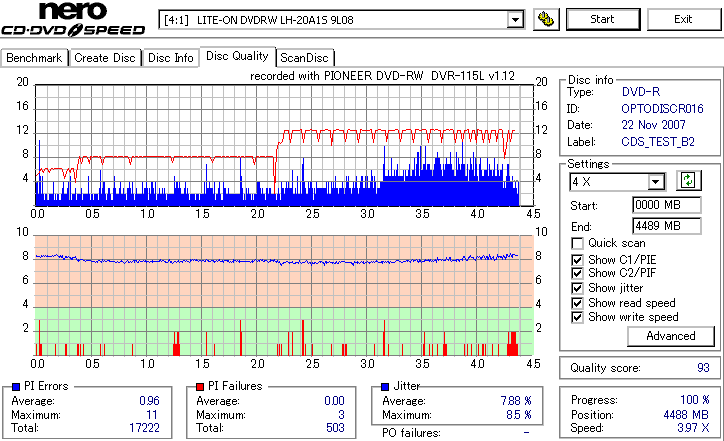This screenshot has height=441, width=724.
Task: Click the PI Errors average 0.96
Action: tap(149, 401)
